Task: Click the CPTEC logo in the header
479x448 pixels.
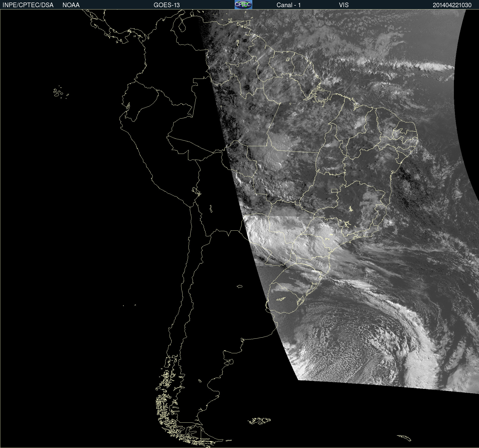Action: pyautogui.click(x=243, y=5)
